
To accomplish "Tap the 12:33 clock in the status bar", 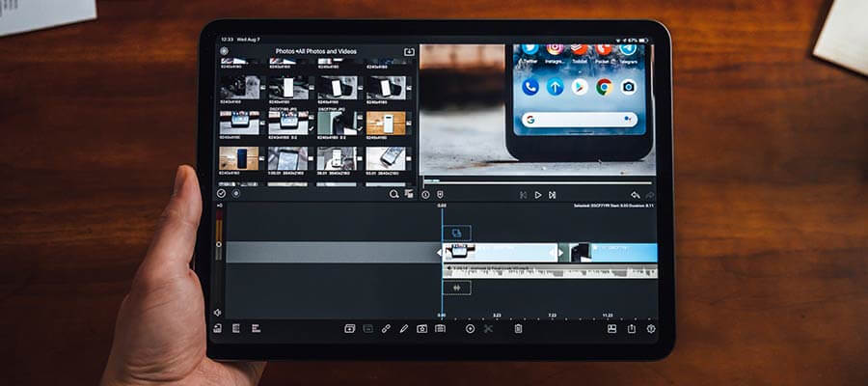I will 227,40.
